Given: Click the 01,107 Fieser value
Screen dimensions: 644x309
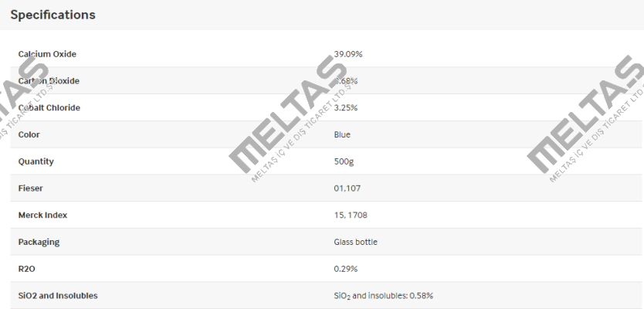Looking at the screenshot, I should pyautogui.click(x=347, y=188).
